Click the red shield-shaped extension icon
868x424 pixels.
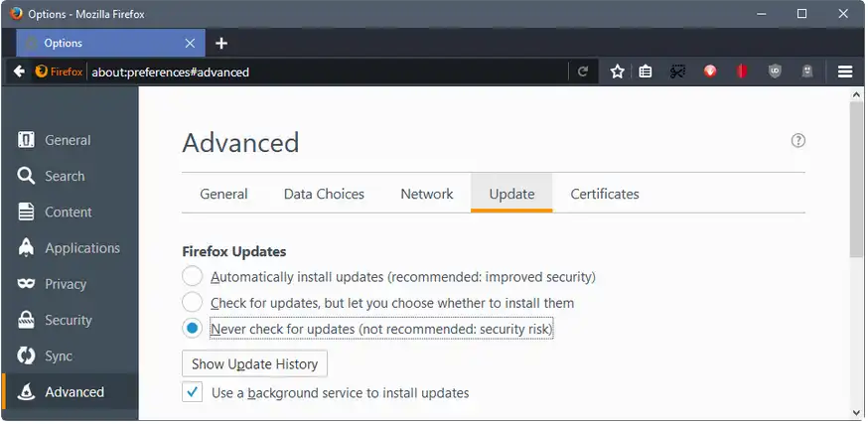[x=742, y=71]
